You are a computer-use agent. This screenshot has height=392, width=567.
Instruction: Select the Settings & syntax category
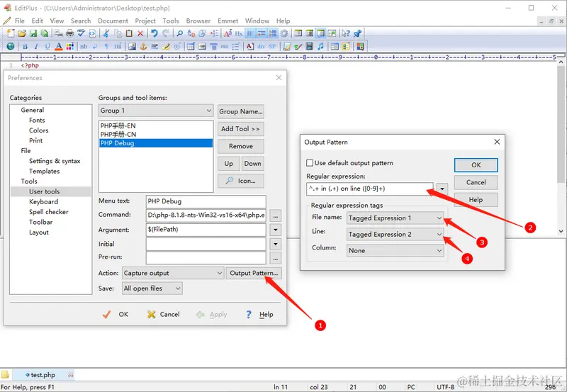55,161
